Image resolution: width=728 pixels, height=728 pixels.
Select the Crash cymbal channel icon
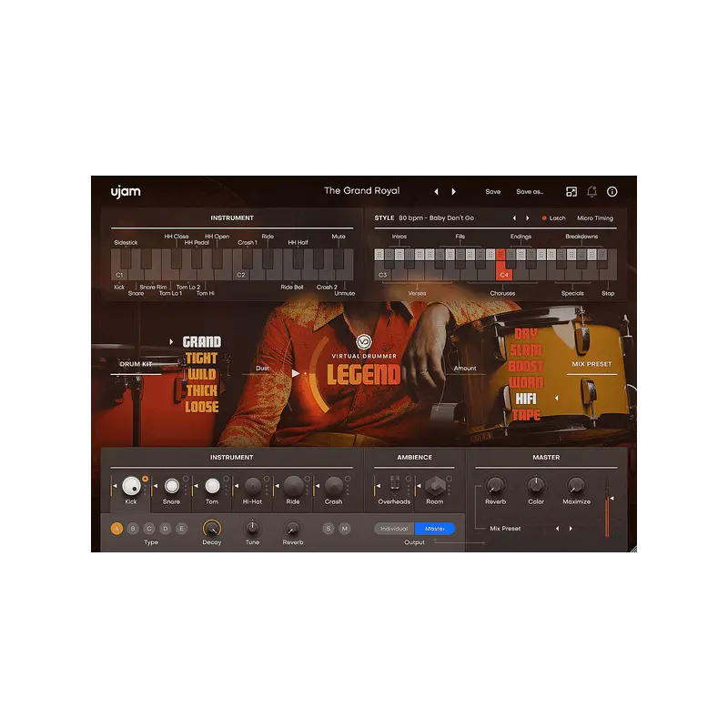(334, 486)
